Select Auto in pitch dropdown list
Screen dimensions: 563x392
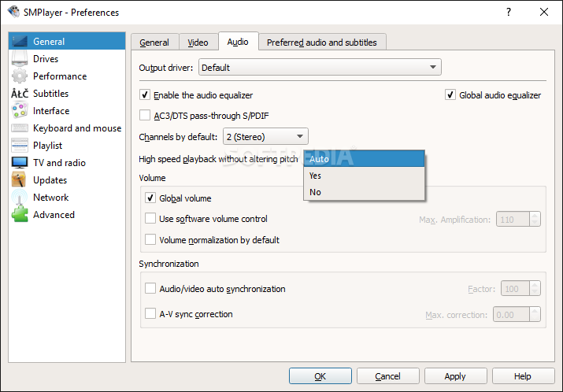point(364,159)
